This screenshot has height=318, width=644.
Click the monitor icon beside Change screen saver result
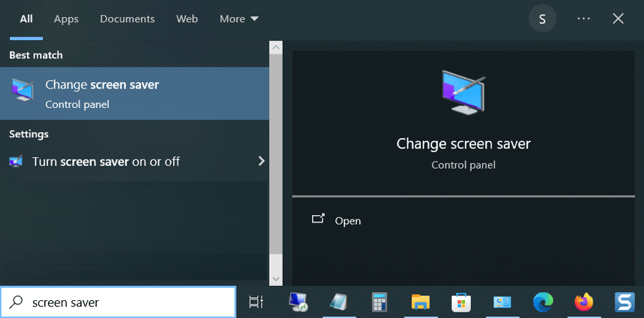(x=23, y=89)
